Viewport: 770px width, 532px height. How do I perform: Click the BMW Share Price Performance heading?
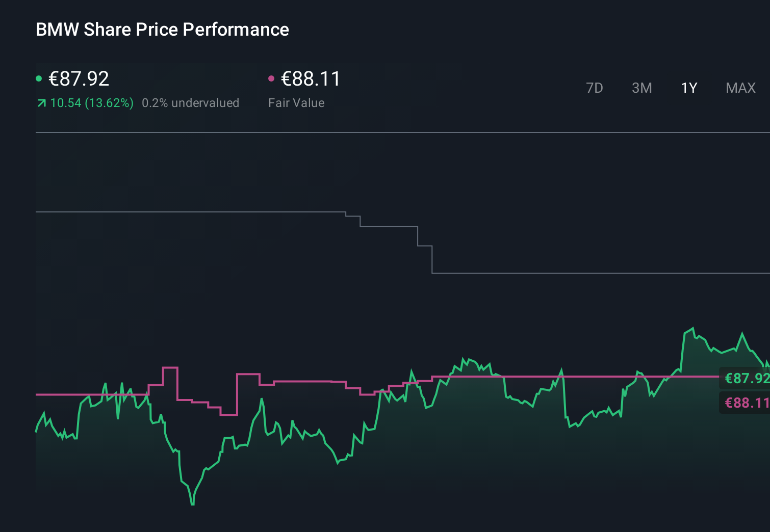click(x=162, y=30)
